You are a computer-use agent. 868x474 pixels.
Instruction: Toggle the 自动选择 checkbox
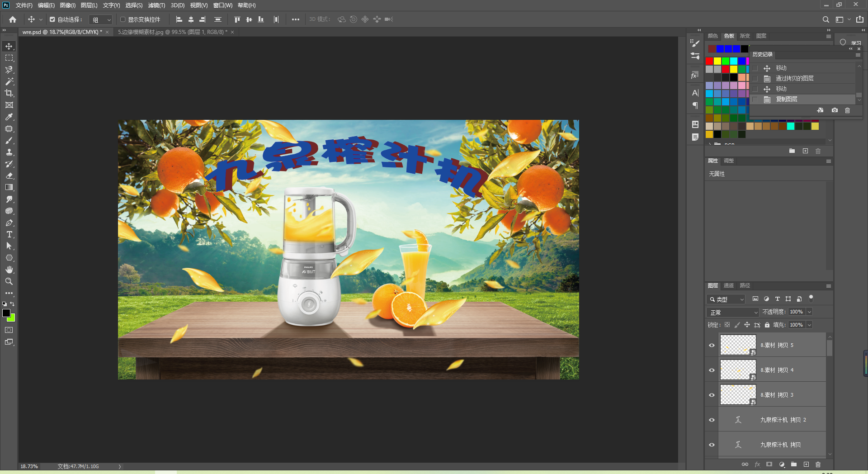pyautogui.click(x=52, y=19)
